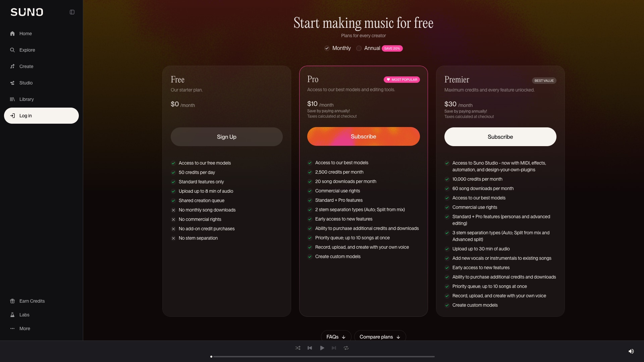The image size is (644, 362).
Task: Click the Create music note icon
Action: pyautogui.click(x=12, y=66)
